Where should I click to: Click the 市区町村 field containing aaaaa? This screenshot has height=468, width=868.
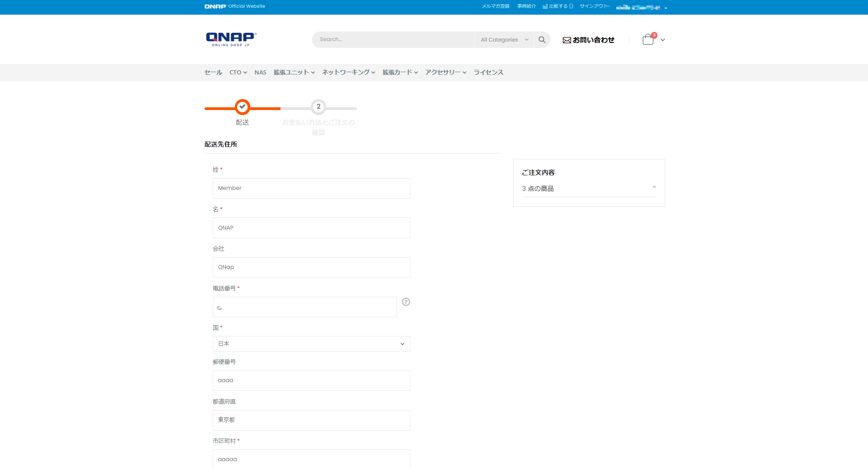[x=312, y=459]
